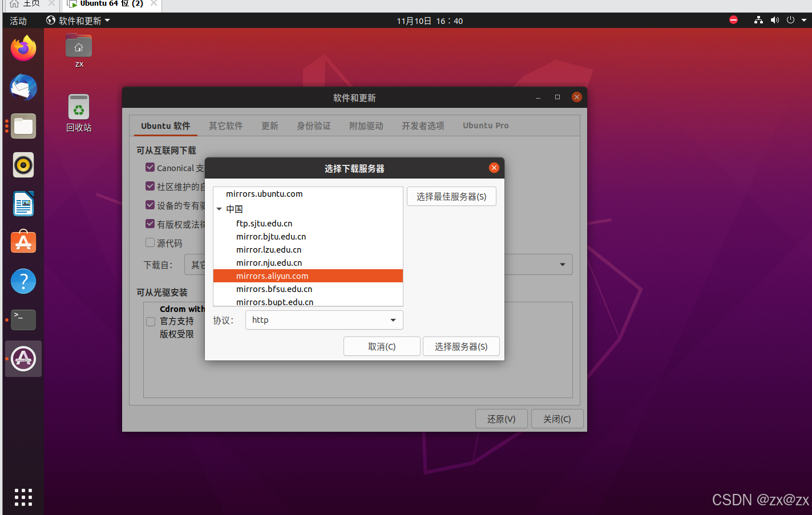The width and height of the screenshot is (812, 515).
Task: Click the 选择最佳服务器(S) button
Action: (451, 196)
